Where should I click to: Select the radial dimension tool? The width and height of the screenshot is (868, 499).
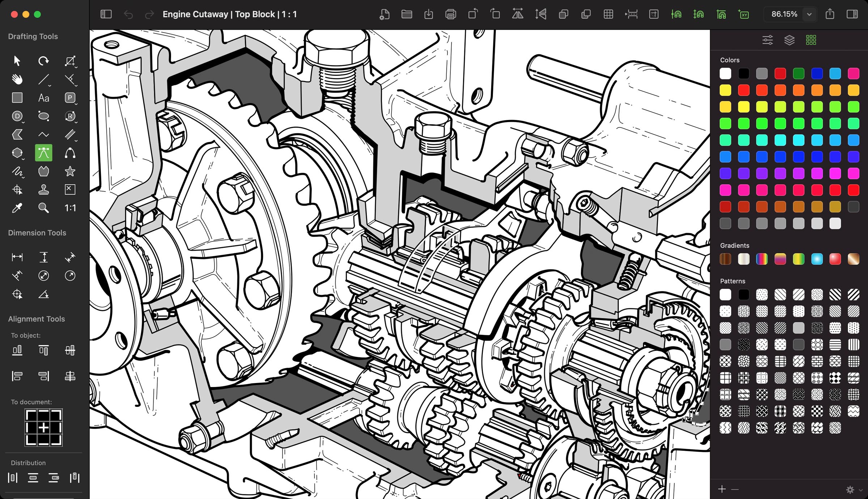pos(70,276)
